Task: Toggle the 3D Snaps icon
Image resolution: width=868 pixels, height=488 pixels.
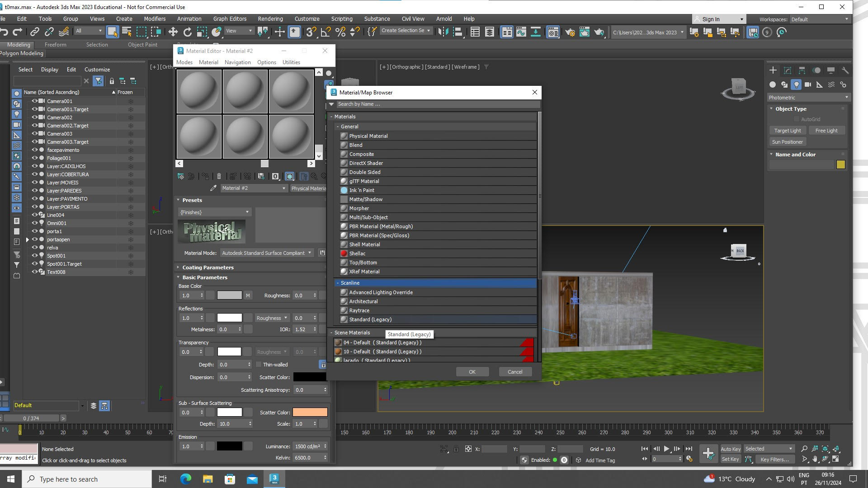Action: [311, 32]
